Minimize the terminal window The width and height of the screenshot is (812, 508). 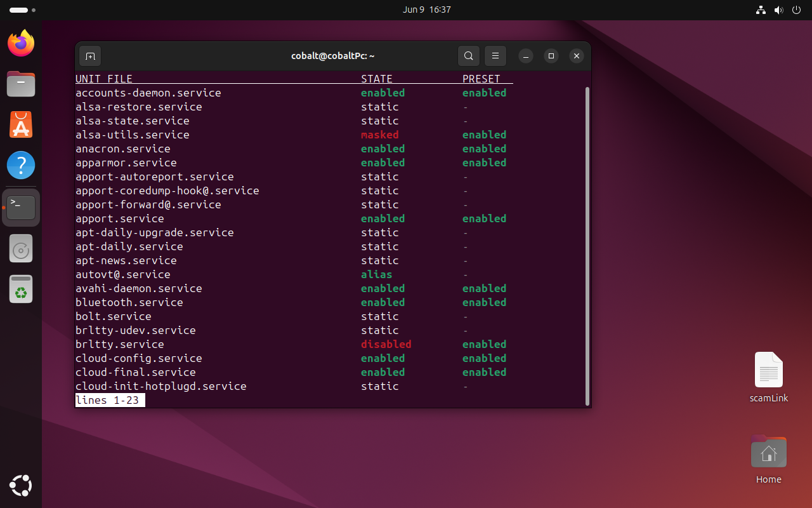pos(526,56)
